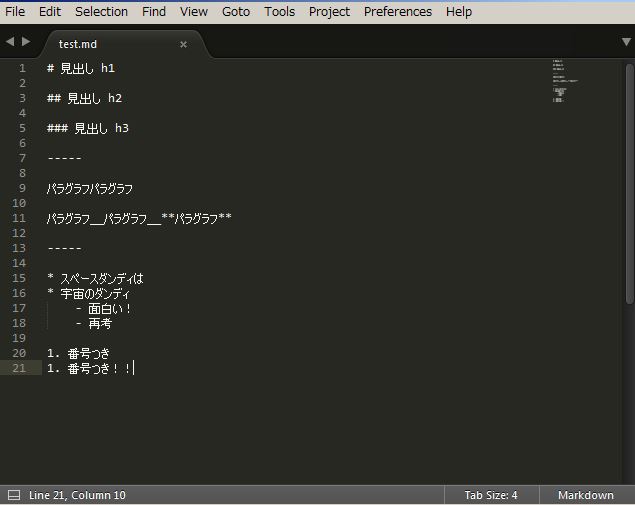Open the Goto menu
Screen dimensions: 635x505
click(x=236, y=11)
